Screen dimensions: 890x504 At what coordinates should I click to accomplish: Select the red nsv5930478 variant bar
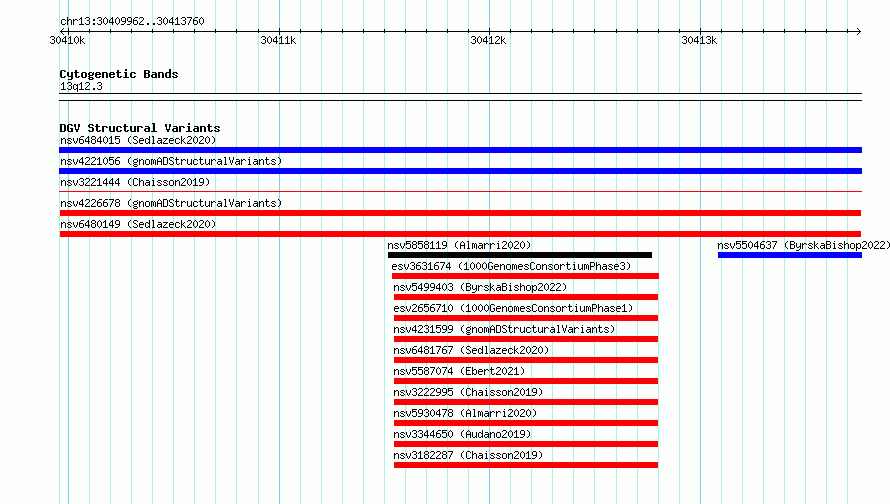click(x=526, y=423)
